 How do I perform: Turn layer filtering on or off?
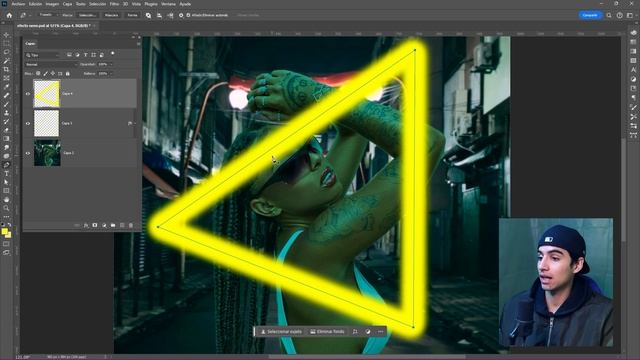[113, 53]
